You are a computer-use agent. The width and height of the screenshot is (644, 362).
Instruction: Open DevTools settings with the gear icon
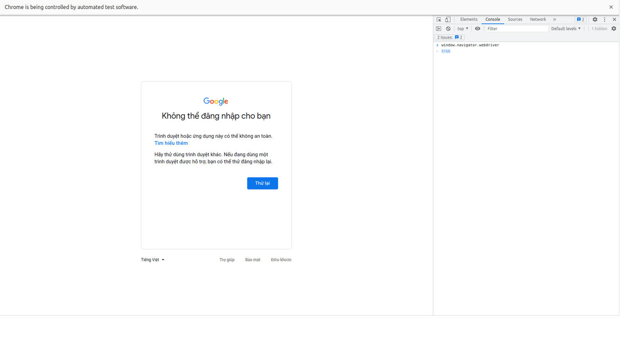click(595, 19)
